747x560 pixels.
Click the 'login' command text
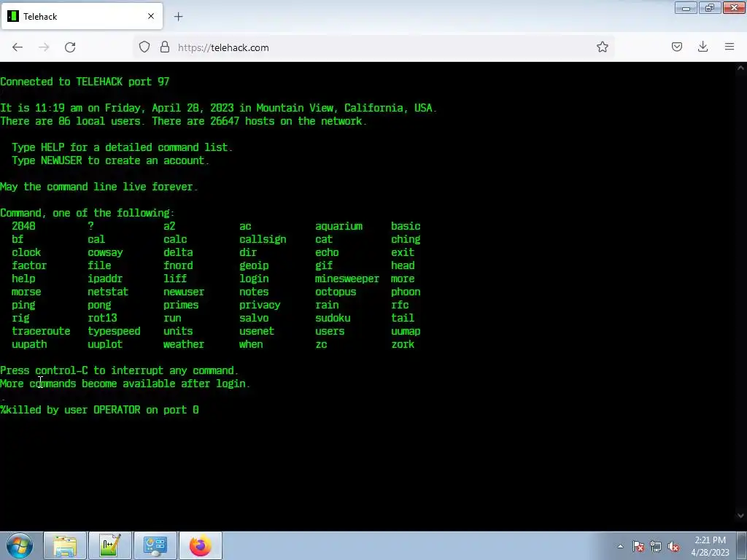[254, 279]
